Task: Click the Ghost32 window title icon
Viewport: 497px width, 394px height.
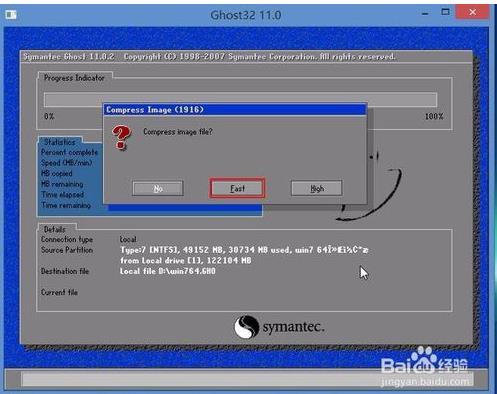Action: [11, 15]
